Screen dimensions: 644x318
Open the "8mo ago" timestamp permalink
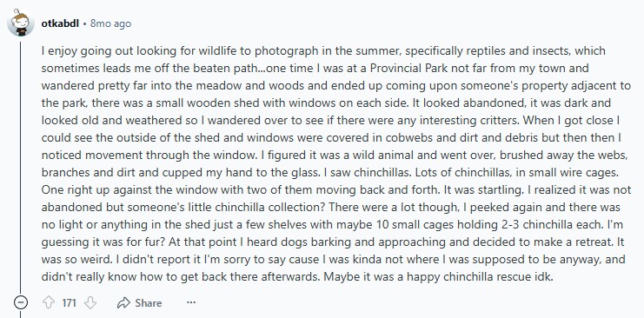pyautogui.click(x=110, y=23)
